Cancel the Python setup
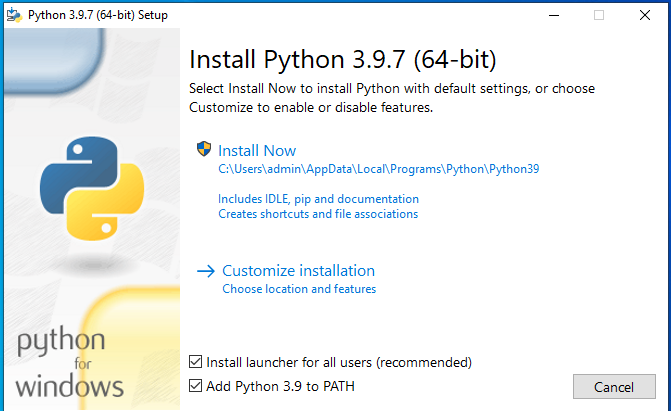This screenshot has height=411, width=671. click(614, 387)
